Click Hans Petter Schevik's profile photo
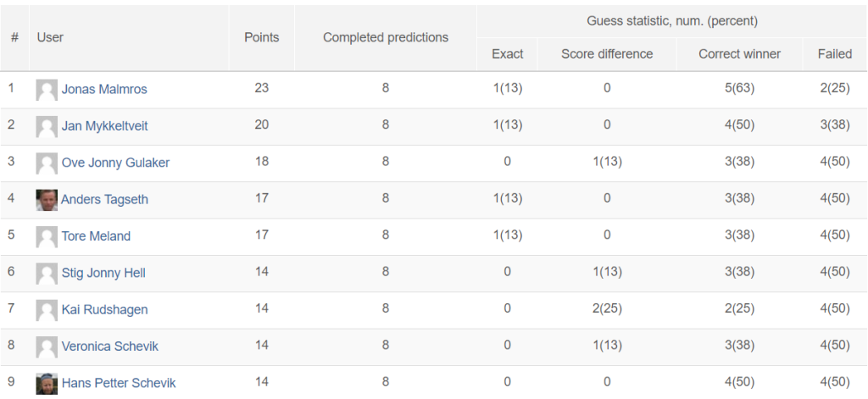 click(47, 384)
